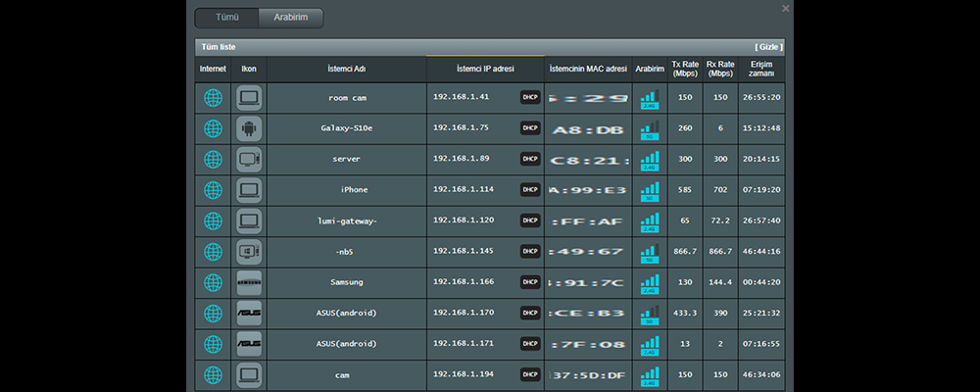Image resolution: width=980 pixels, height=392 pixels.
Task: Click ASUS logo icon for 192.168.1.170
Action: point(249,314)
